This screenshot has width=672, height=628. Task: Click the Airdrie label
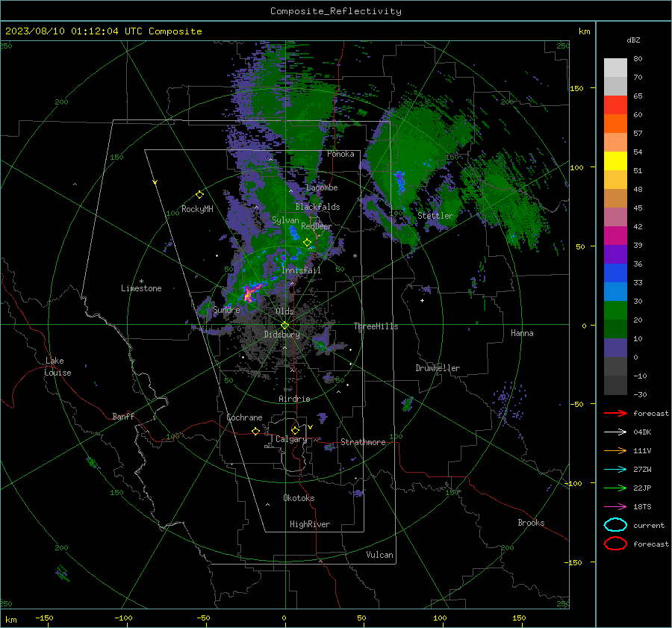point(294,399)
